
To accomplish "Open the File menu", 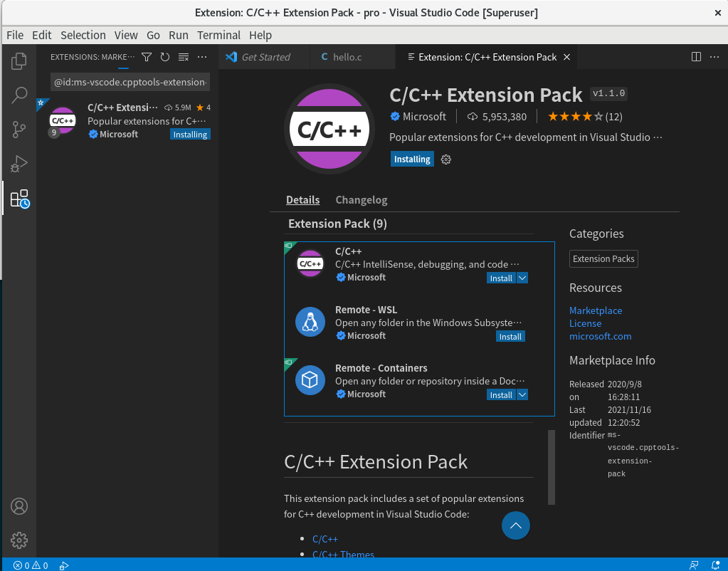I will pos(15,36).
